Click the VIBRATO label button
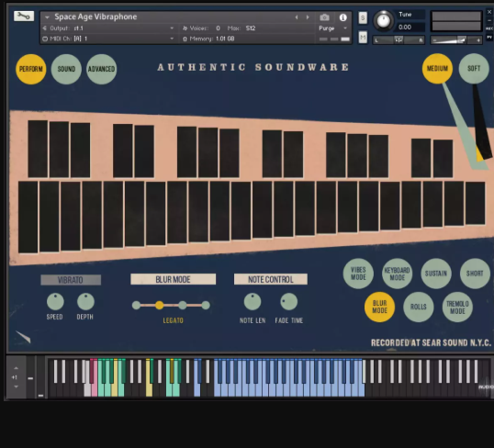This screenshot has width=494, height=448. pos(71,280)
